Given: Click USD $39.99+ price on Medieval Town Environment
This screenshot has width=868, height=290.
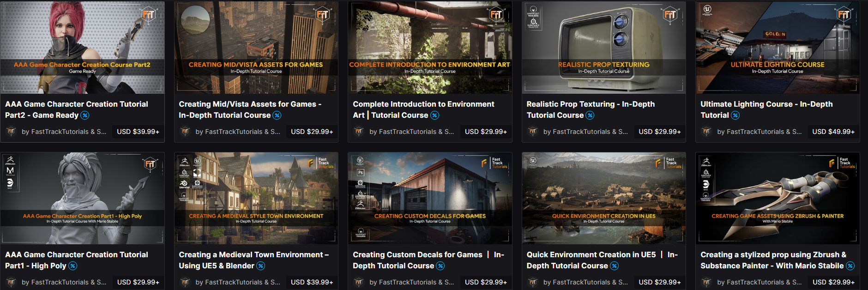Looking at the screenshot, I should tap(312, 282).
